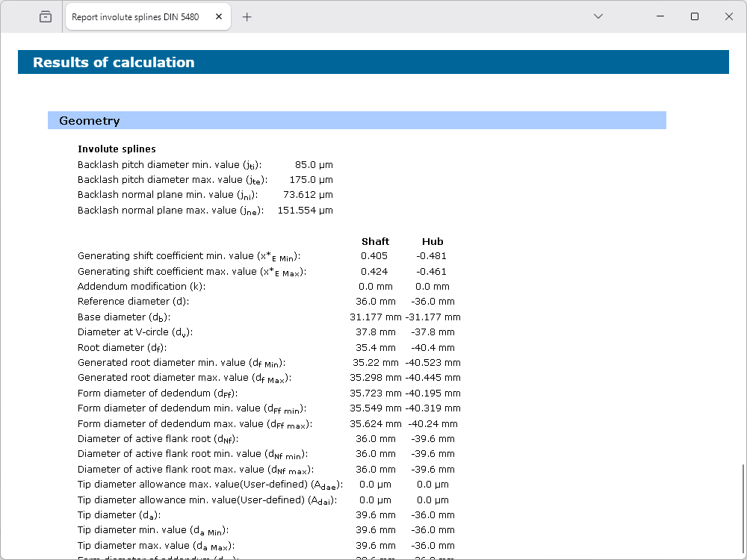Screen dimensions: 747x560
Task: Select the Report involute splines DIN 5480 tab
Action: 134,16
